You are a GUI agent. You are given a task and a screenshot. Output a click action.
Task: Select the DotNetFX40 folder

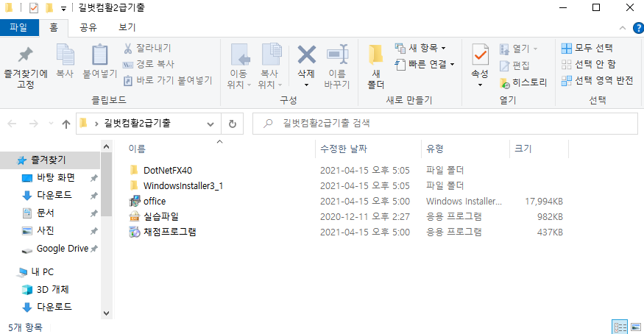(168, 170)
